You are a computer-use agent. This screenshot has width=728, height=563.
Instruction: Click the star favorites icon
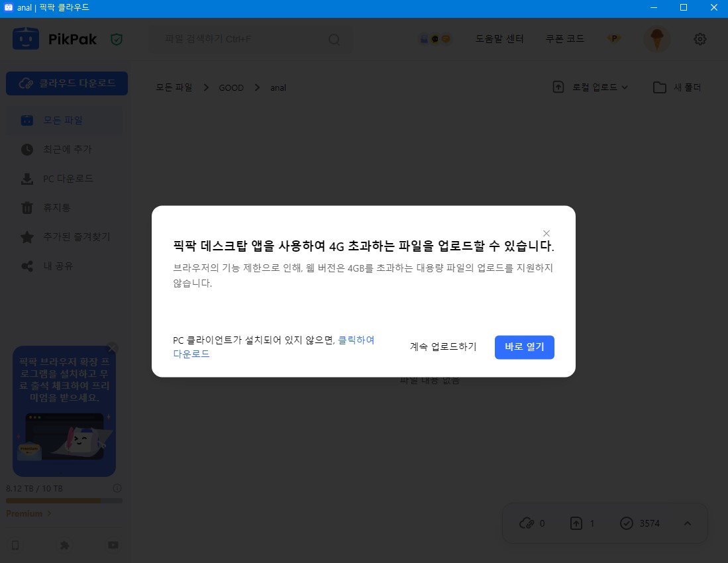click(x=27, y=236)
